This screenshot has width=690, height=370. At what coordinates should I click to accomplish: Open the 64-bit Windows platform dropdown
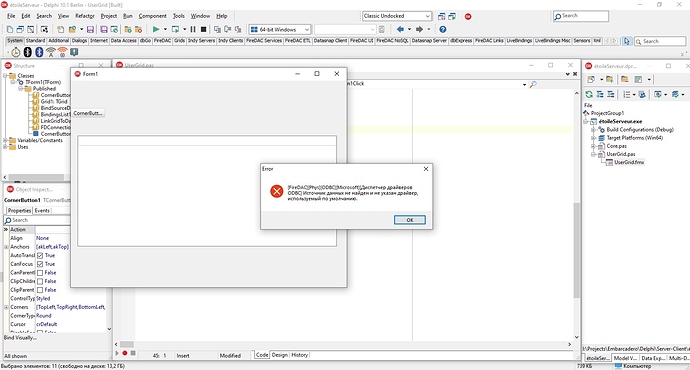click(x=280, y=29)
